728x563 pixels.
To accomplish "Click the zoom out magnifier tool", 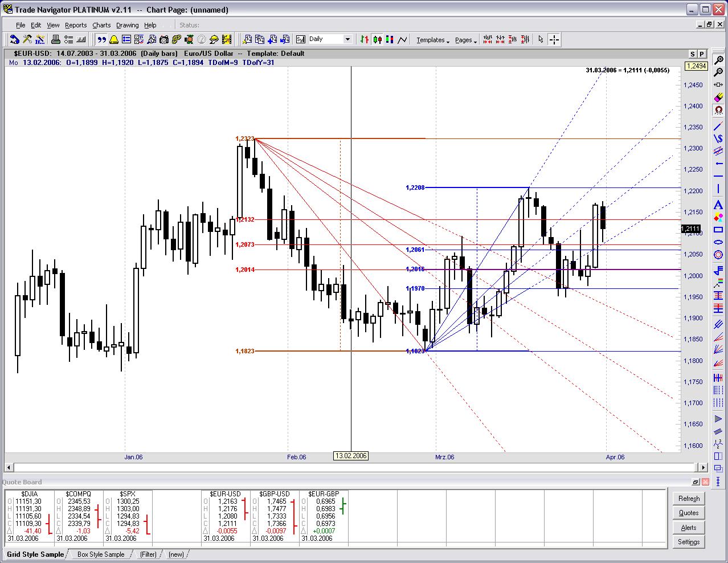I will [x=718, y=72].
